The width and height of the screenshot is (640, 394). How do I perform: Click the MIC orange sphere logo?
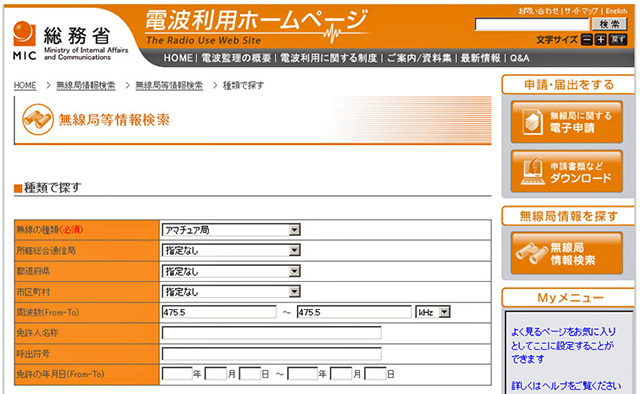pyautogui.click(x=24, y=33)
